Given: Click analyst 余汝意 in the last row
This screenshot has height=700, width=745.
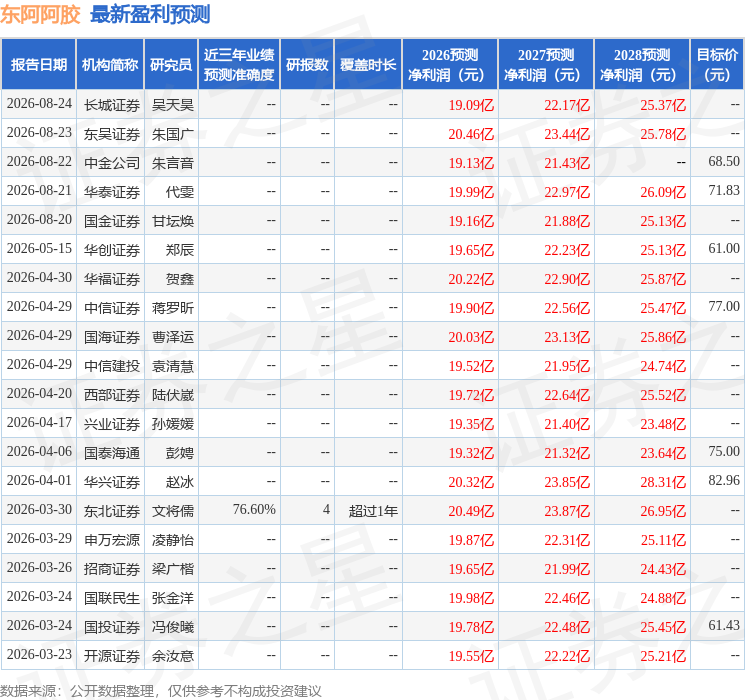Looking at the screenshot, I should (172, 656).
